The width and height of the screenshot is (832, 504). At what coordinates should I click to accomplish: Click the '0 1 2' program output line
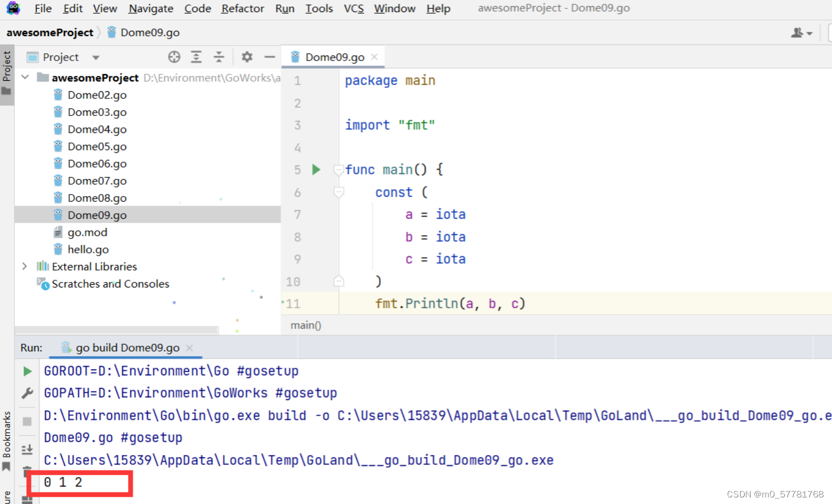pyautogui.click(x=63, y=483)
